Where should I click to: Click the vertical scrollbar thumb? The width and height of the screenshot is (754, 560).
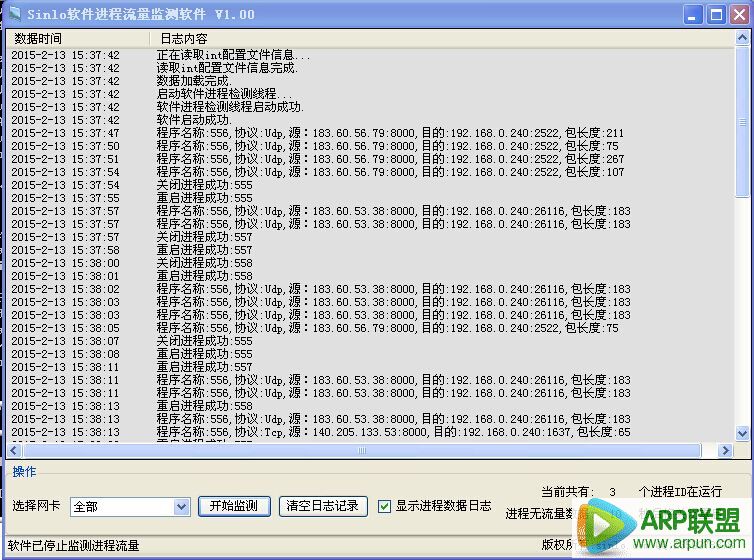tap(742, 120)
